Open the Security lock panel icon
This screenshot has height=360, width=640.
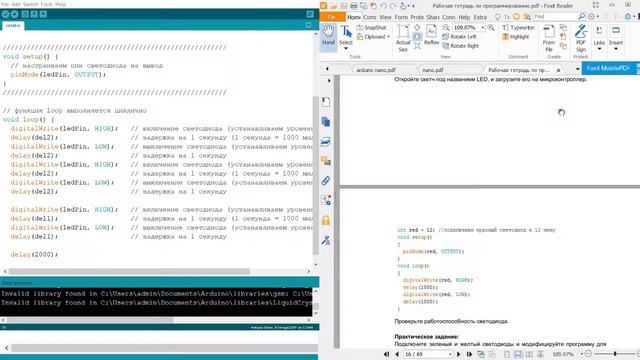(326, 221)
